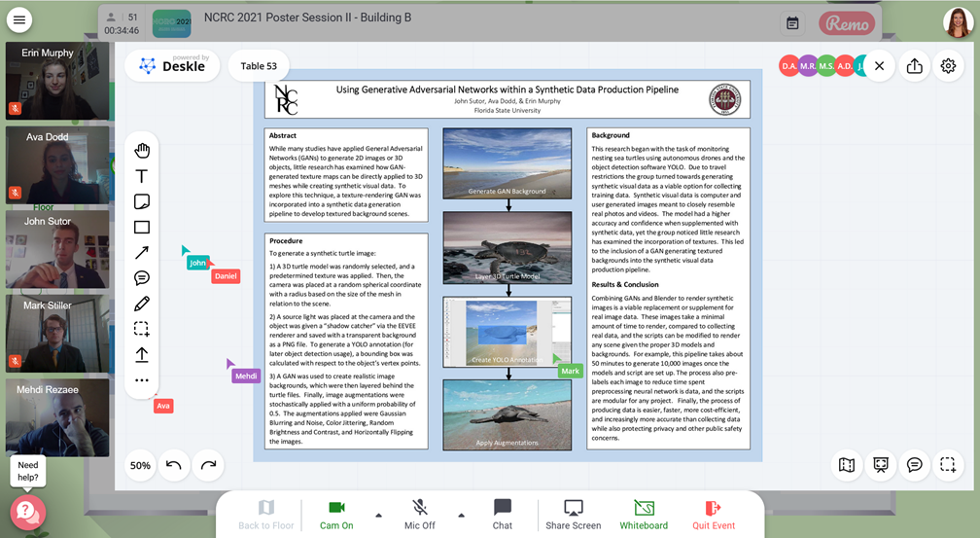Open the hamburger main menu
Viewport: 980px width, 538px height.
coord(19,19)
